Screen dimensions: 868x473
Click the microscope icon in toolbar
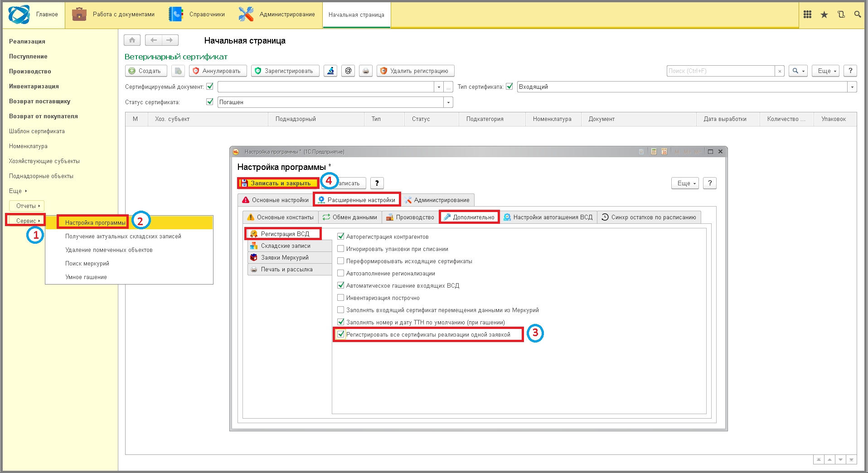tap(330, 71)
